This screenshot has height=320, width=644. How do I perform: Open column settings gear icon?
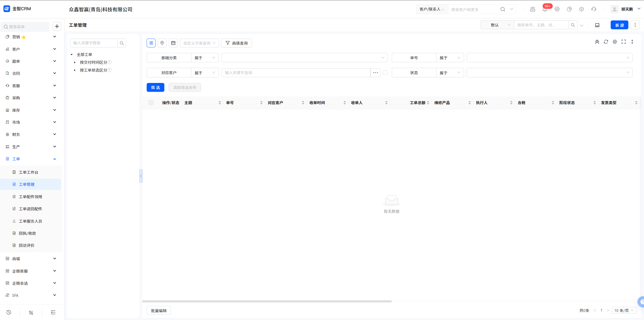615,42
